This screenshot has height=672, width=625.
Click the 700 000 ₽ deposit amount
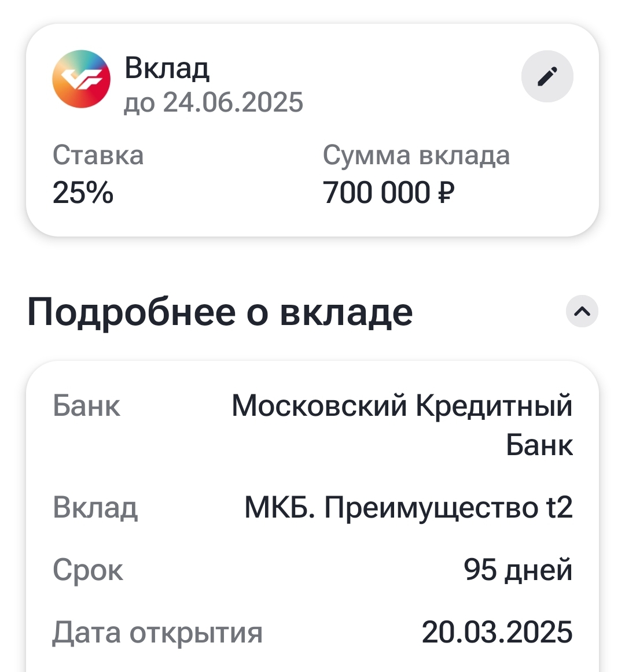388,192
